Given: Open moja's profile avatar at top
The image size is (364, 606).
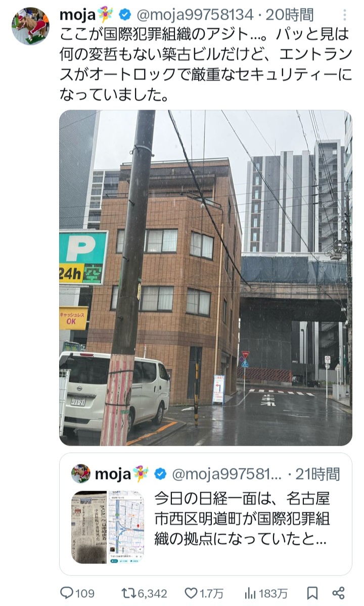Looking at the screenshot, I should 30,26.
